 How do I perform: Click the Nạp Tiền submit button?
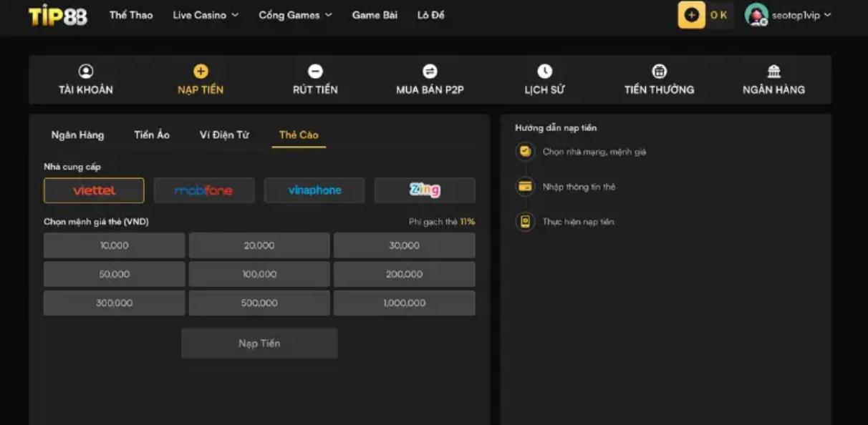pyautogui.click(x=259, y=343)
